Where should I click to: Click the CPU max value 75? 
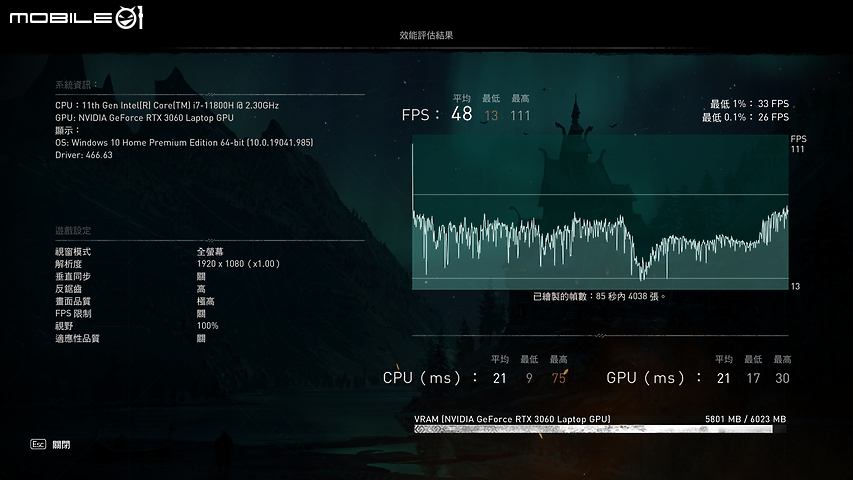559,378
